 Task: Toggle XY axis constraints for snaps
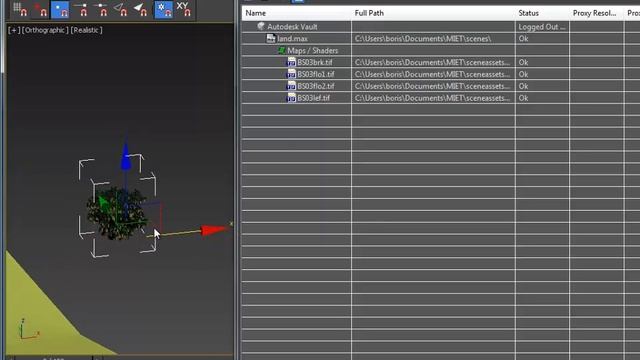[183, 9]
